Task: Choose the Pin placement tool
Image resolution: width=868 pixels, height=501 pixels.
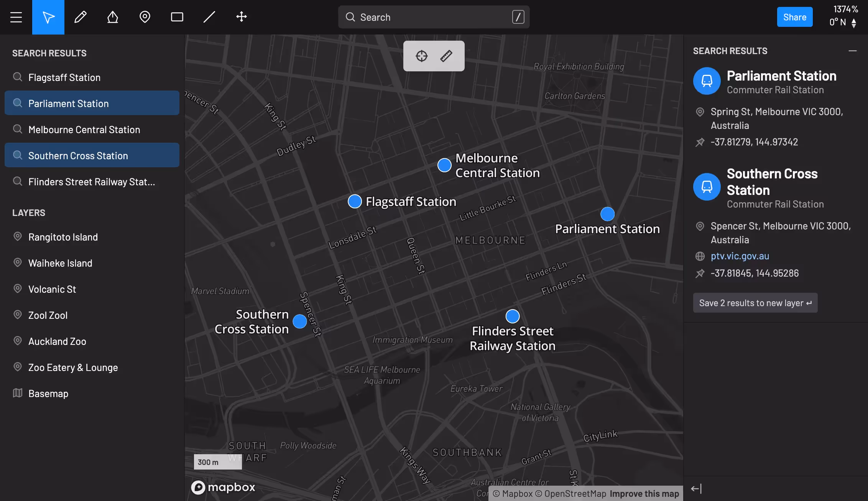Action: [x=145, y=17]
